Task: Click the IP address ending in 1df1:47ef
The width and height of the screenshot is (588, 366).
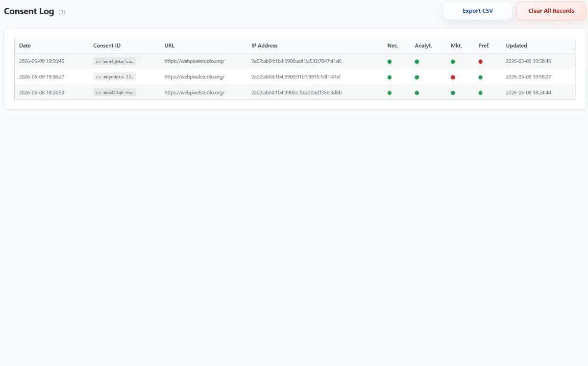Action: click(x=296, y=77)
